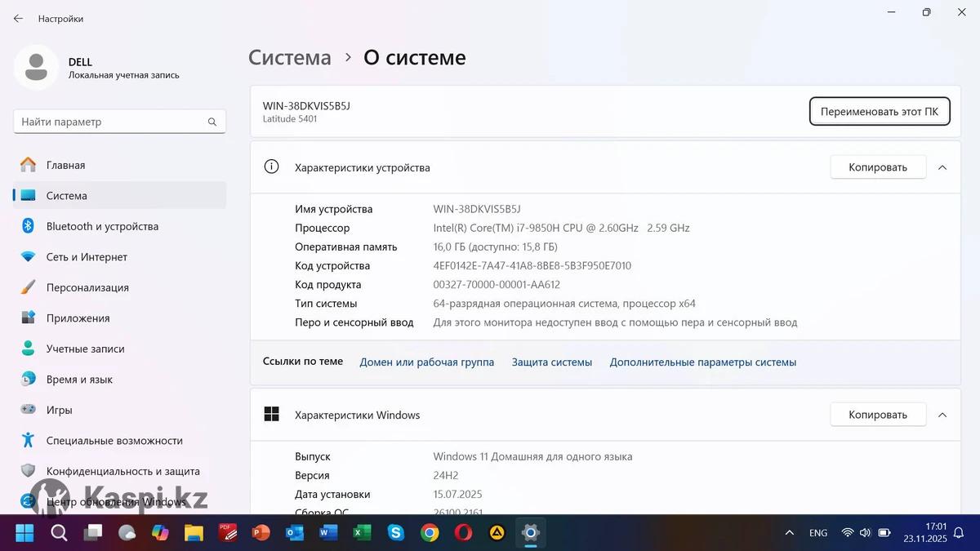Collapse the Характеристики устройства section
980x551 pixels.
(942, 167)
